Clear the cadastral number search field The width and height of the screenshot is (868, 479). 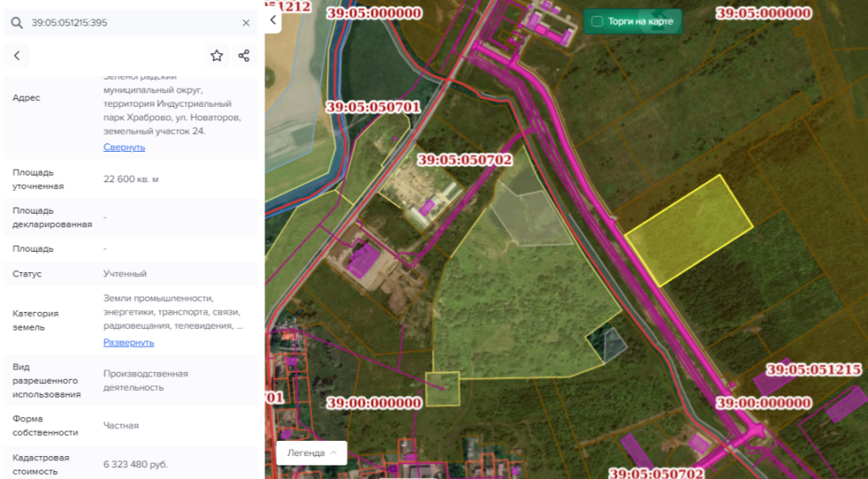tap(246, 23)
